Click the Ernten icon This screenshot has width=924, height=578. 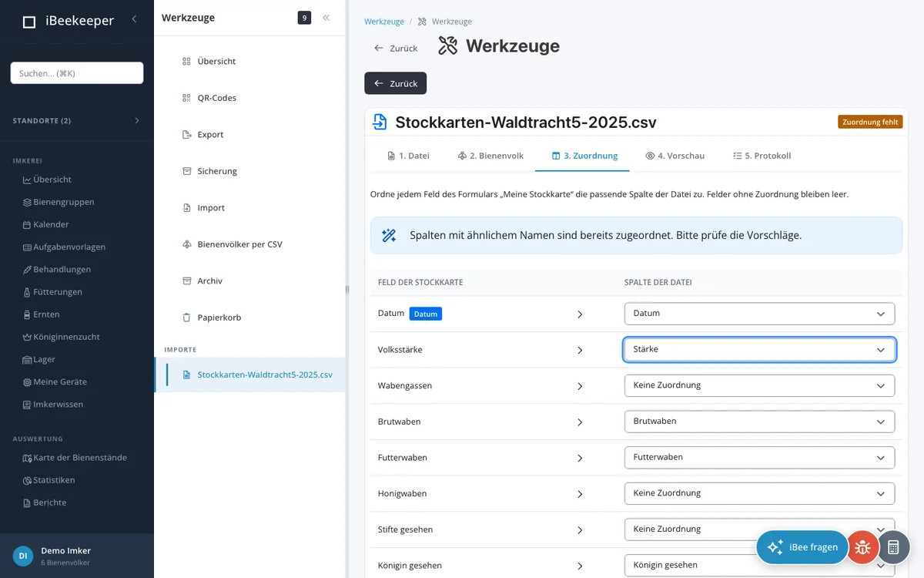[x=27, y=314]
